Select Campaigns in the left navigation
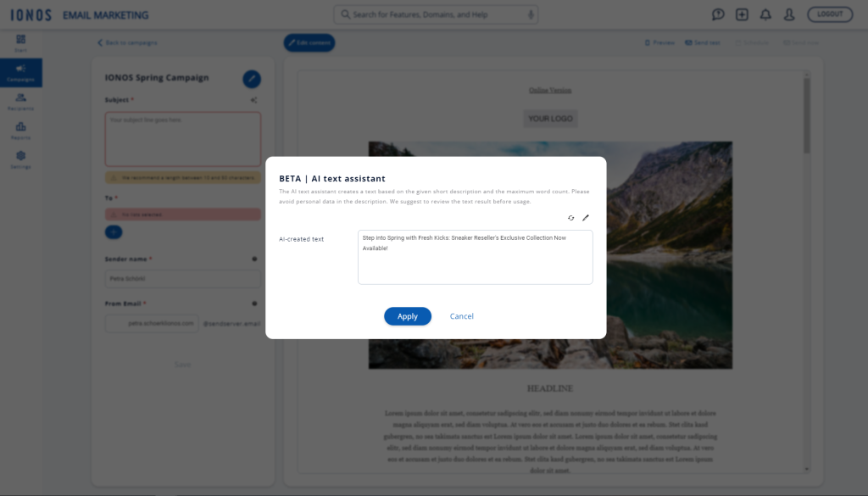Image resolution: width=868 pixels, height=496 pixels. click(22, 72)
